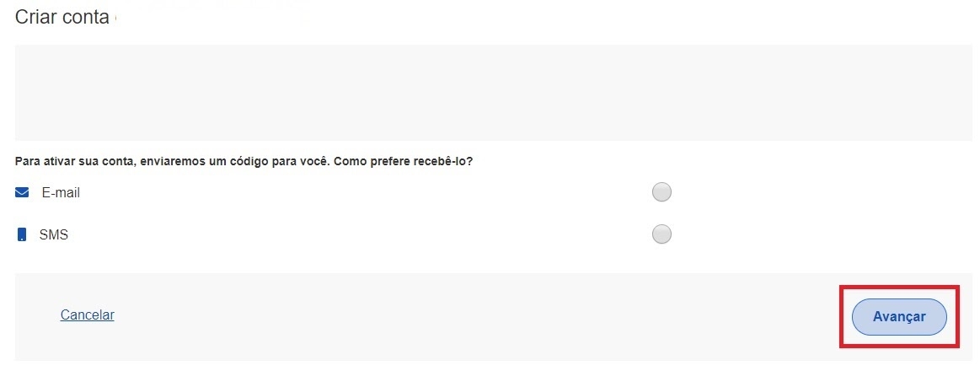Click the SMS option label

[54, 235]
